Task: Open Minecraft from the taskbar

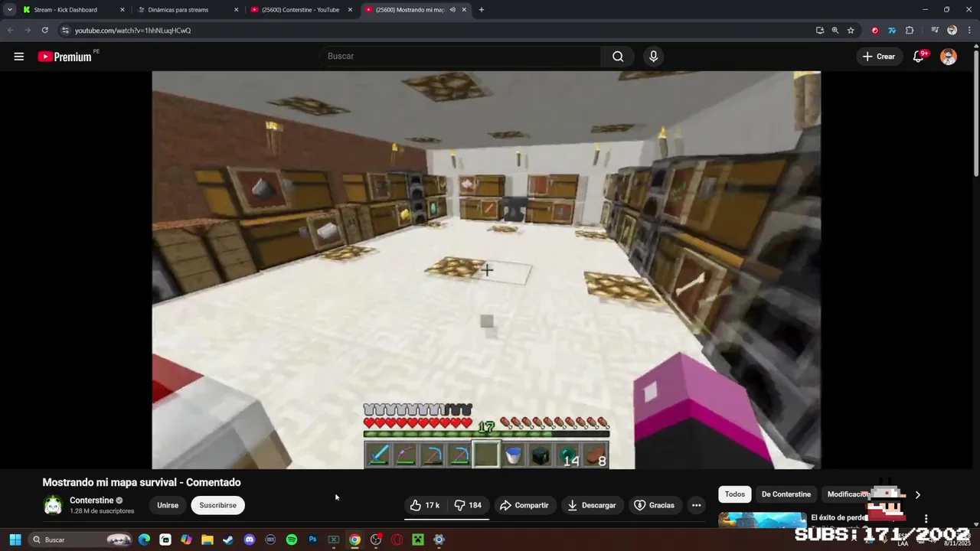Action: click(x=418, y=540)
